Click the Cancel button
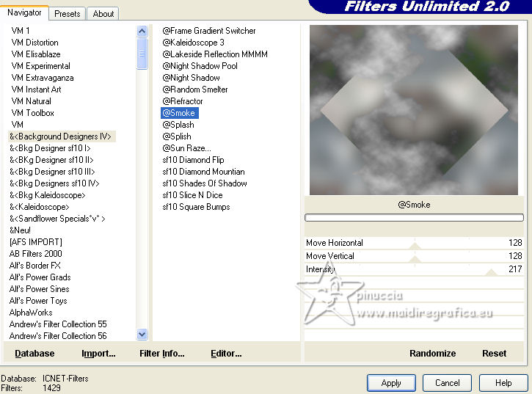 [x=447, y=383]
